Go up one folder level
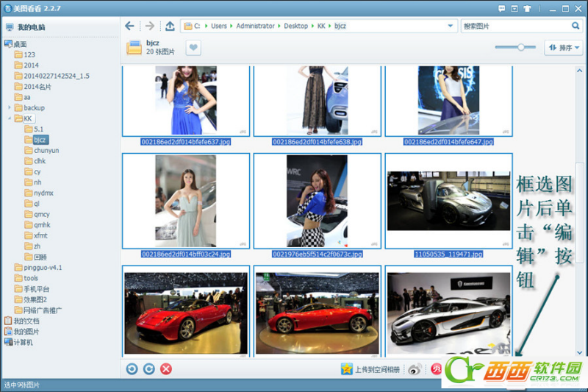Image resolution: width=588 pixels, height=392 pixels. point(170,26)
